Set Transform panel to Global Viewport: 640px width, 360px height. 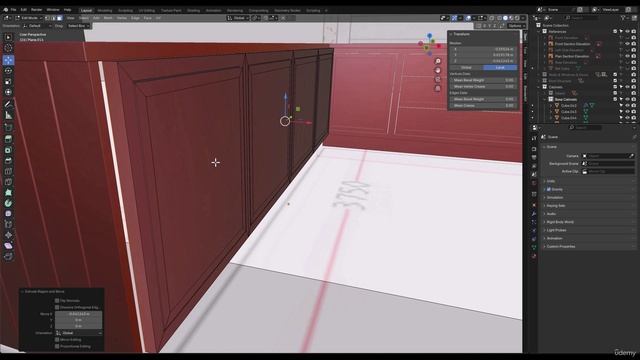tap(467, 67)
